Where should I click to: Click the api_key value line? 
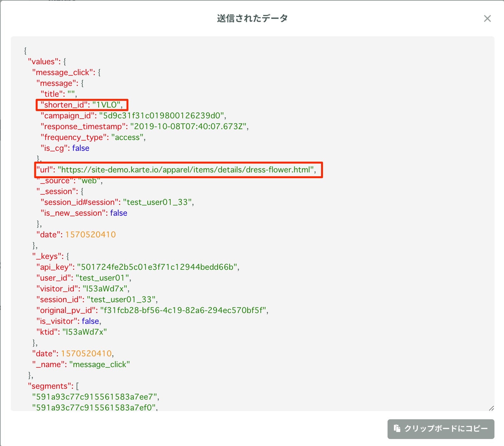[138, 267]
